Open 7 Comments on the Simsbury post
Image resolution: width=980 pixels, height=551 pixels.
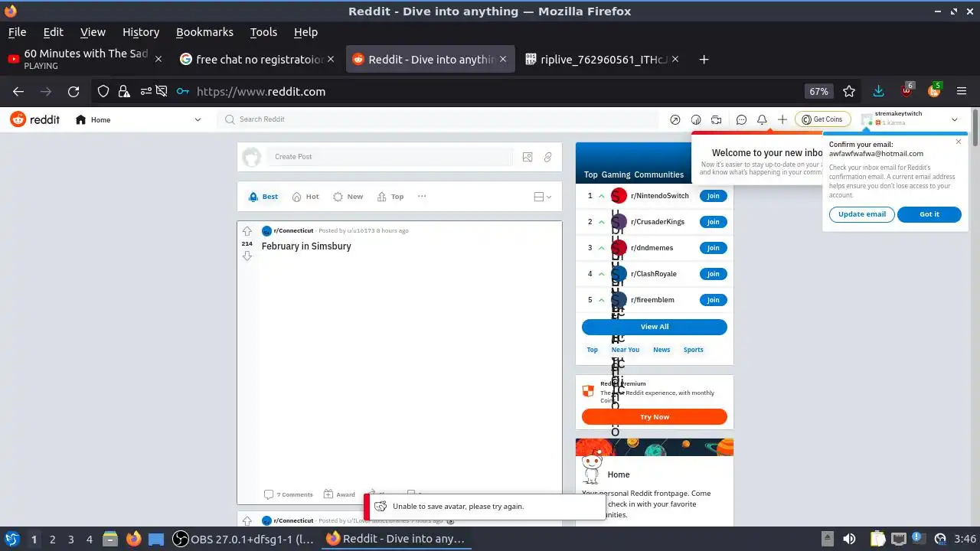pyautogui.click(x=288, y=494)
